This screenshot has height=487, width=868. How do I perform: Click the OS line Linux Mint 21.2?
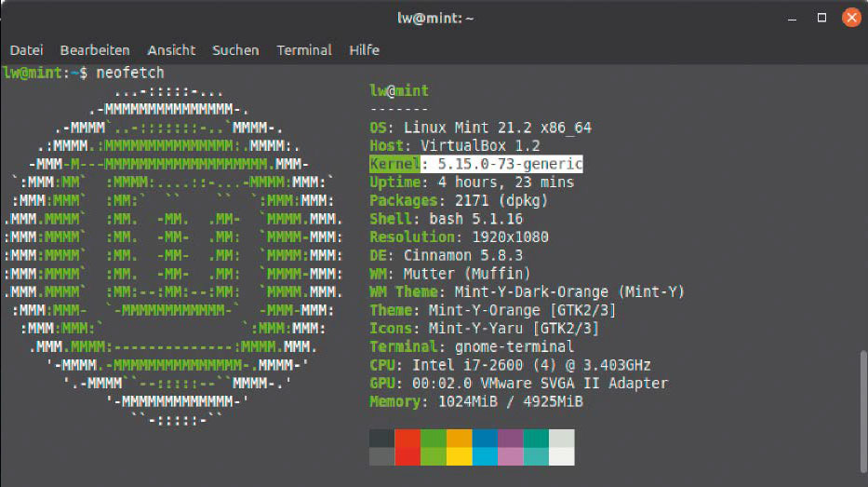click(480, 128)
